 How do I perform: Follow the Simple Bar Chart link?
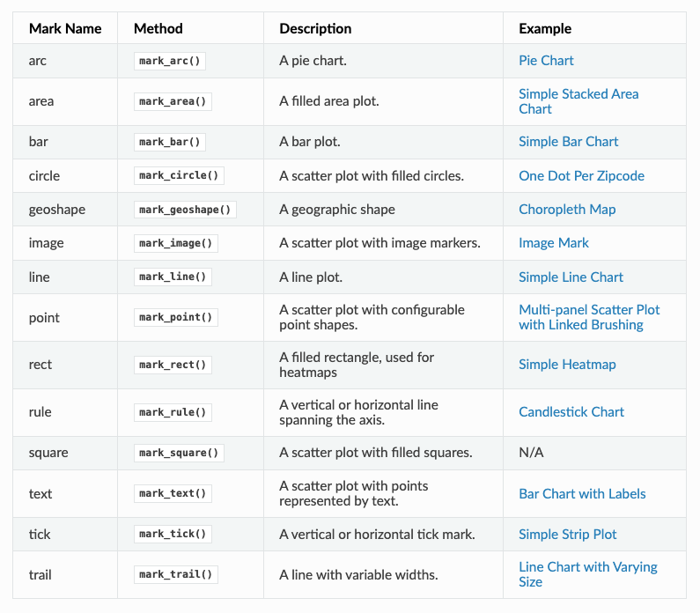[568, 142]
